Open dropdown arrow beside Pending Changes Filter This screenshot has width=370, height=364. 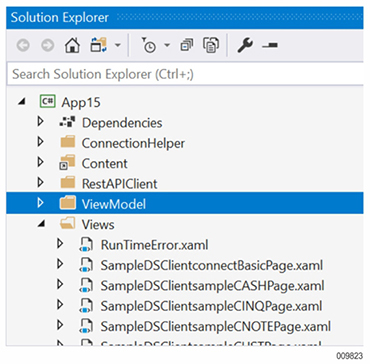point(167,46)
